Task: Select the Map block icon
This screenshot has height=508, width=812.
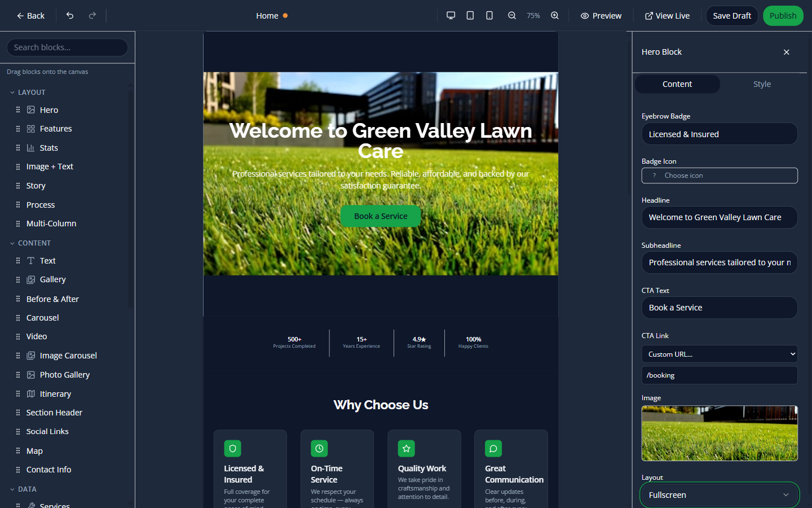Action: tap(34, 450)
